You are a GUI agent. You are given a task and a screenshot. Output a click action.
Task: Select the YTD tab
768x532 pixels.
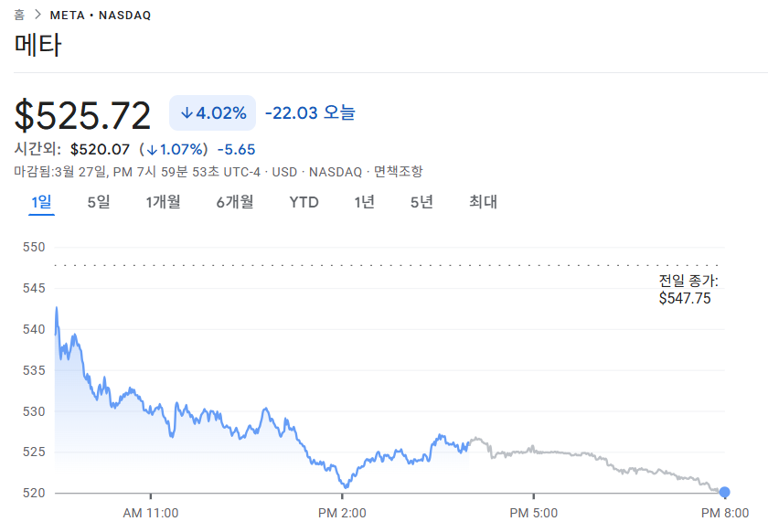[x=304, y=202]
